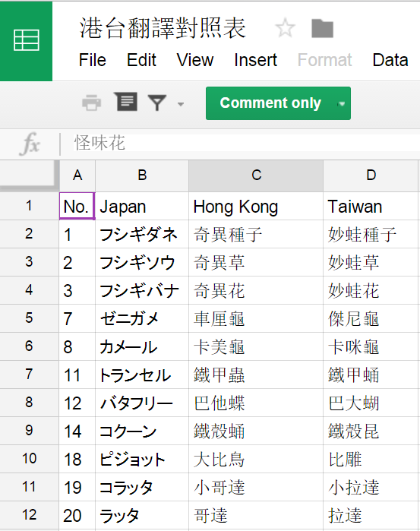Click cell 鐵殼蛹
420x531 pixels.
pyautogui.click(x=256, y=431)
